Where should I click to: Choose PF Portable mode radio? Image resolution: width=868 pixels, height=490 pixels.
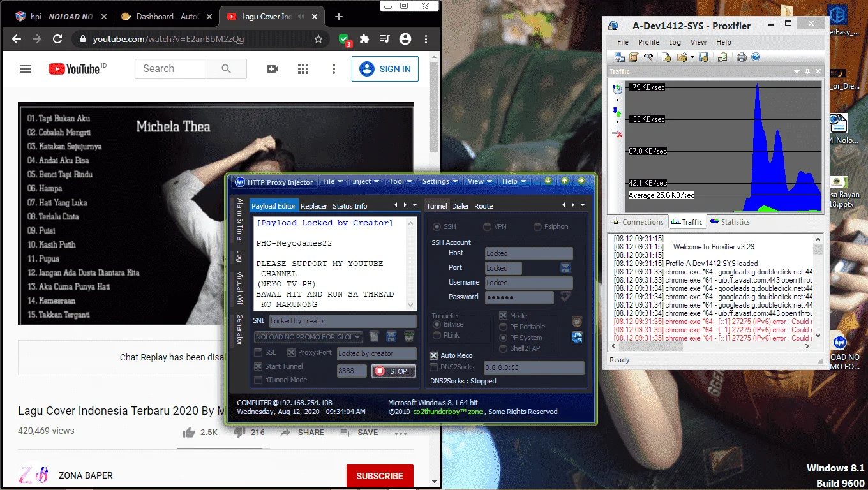pyautogui.click(x=504, y=327)
